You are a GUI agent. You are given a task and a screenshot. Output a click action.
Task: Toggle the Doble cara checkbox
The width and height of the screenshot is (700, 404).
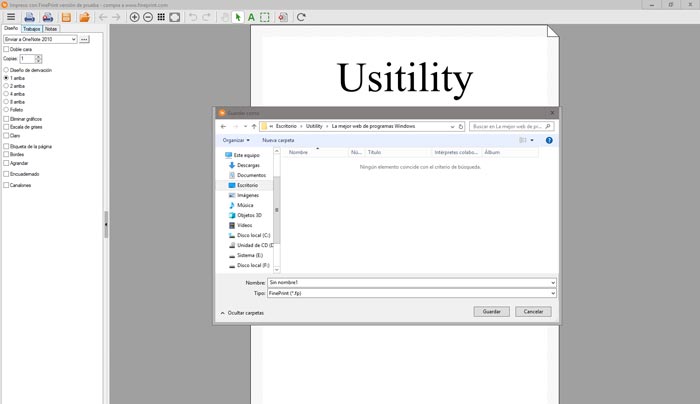pyautogui.click(x=6, y=49)
